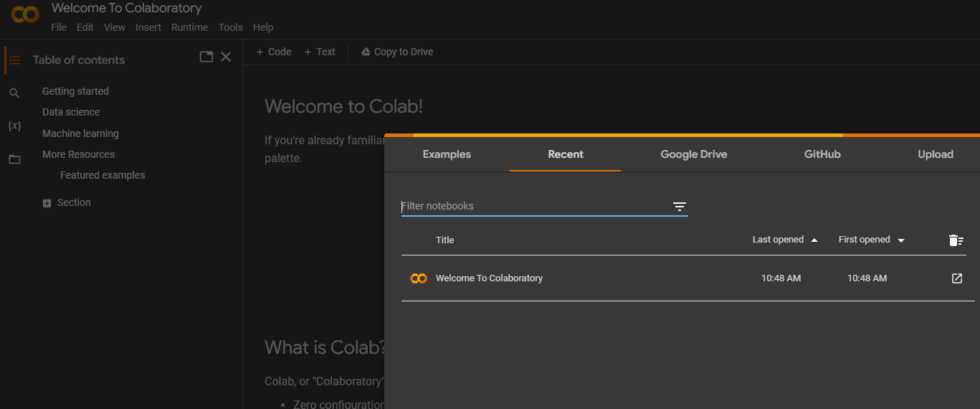Open the Help menu
980x409 pixels.
(x=263, y=27)
